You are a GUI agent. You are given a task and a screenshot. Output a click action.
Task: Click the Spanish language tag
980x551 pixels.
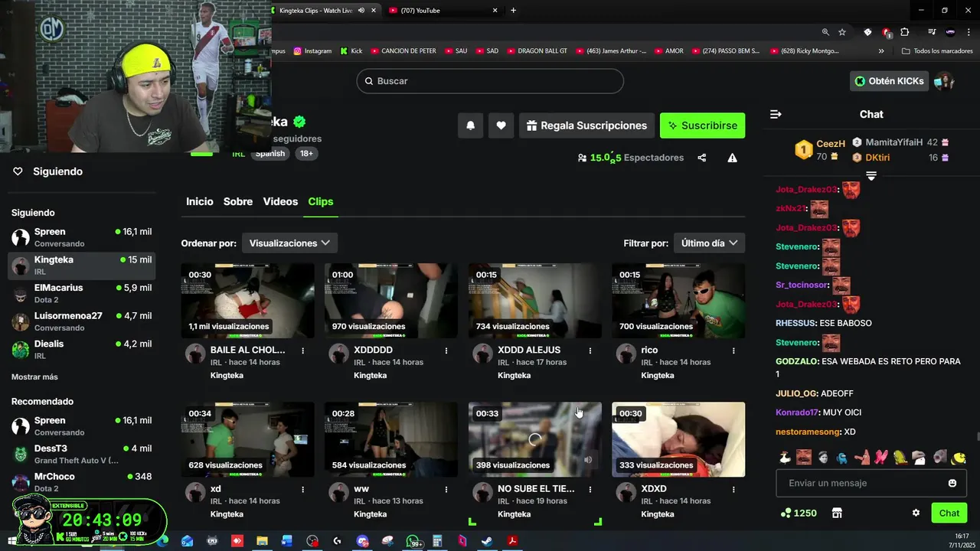tap(270, 153)
